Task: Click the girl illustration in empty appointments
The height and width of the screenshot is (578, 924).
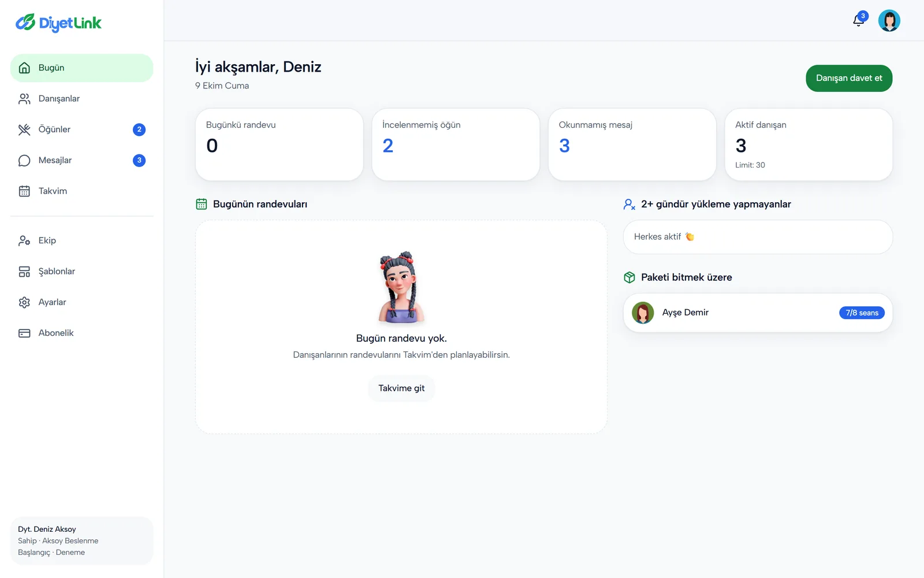Action: (401, 287)
